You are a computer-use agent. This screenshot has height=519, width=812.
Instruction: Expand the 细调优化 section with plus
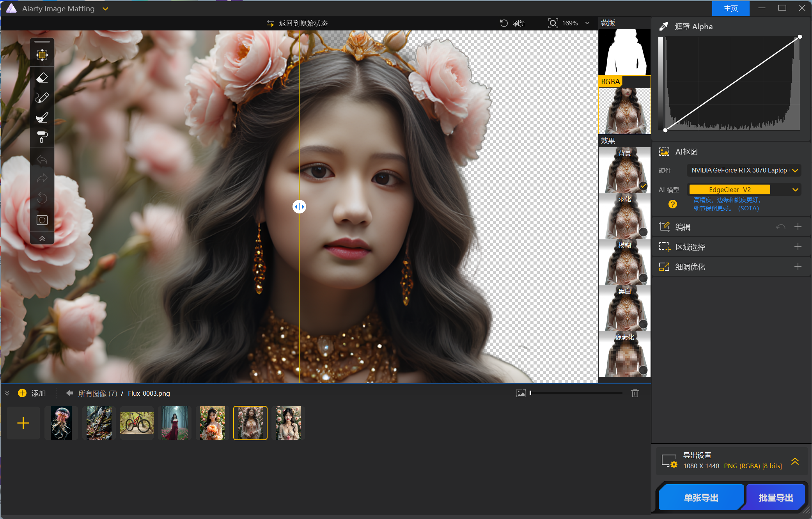(x=798, y=267)
